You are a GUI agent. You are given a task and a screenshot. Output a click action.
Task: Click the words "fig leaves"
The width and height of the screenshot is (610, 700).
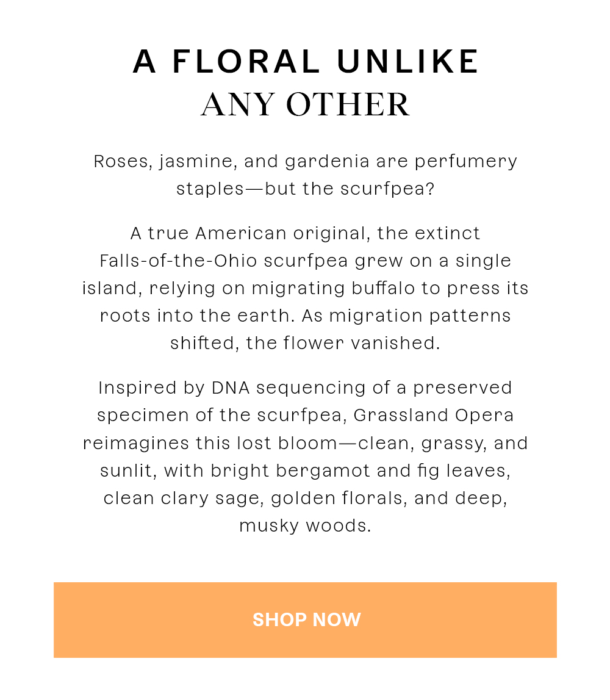pos(456,471)
